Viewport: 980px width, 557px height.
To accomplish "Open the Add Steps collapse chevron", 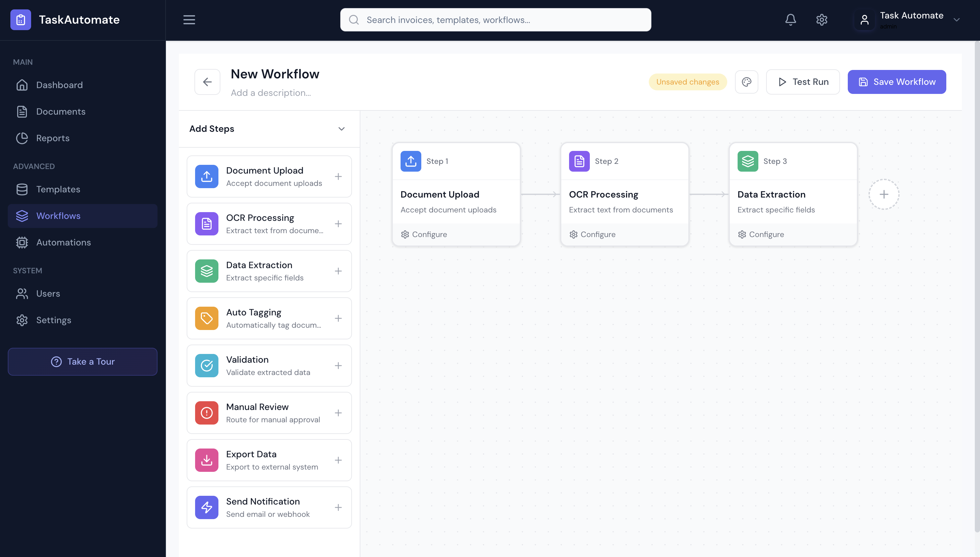I will (x=341, y=129).
